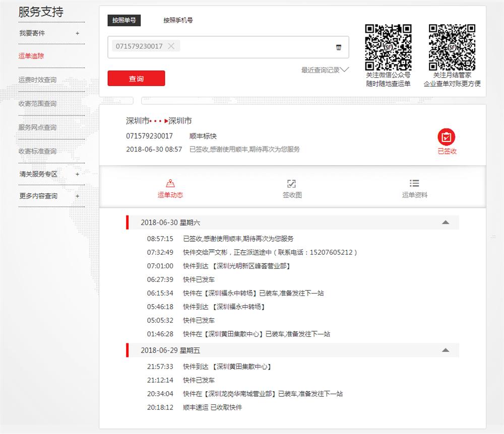Open the 运单动态 tab label

pyautogui.click(x=170, y=195)
